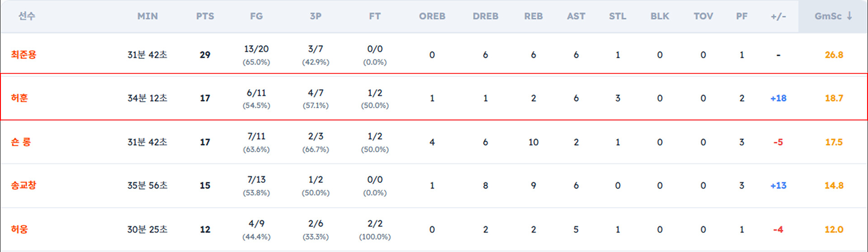Sort by BLK column header
This screenshot has width=868, height=252.
point(660,16)
